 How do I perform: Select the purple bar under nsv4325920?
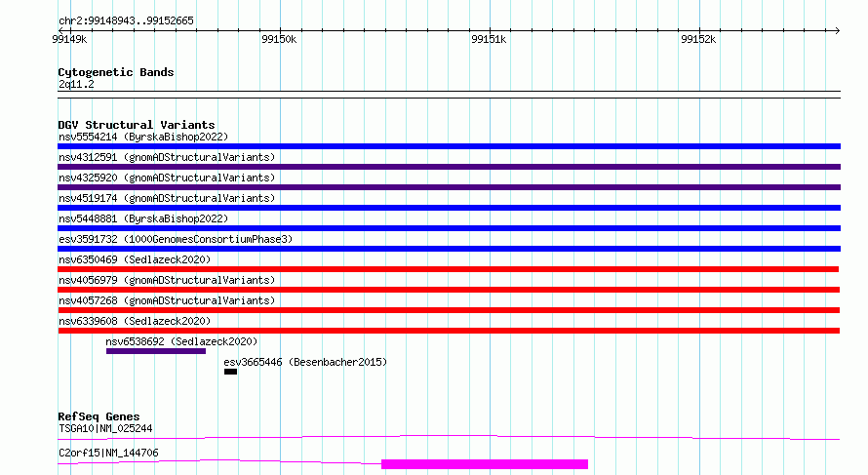(449, 187)
